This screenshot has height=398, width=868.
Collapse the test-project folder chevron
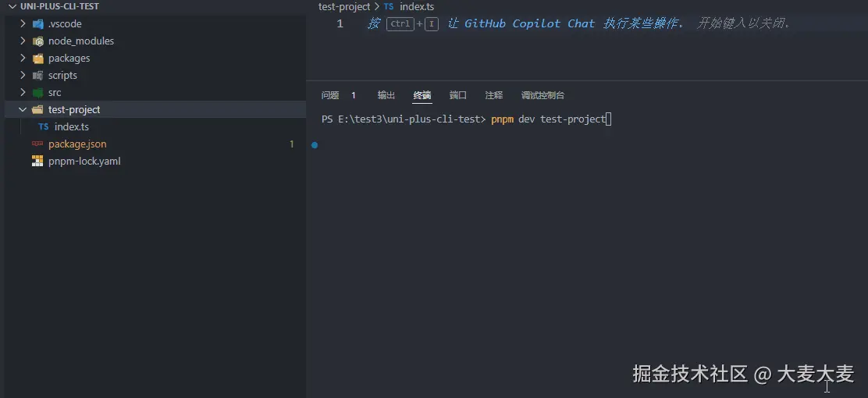click(x=23, y=109)
